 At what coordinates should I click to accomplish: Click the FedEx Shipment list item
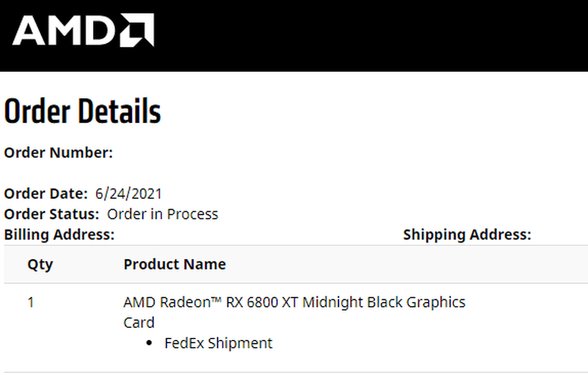(218, 343)
